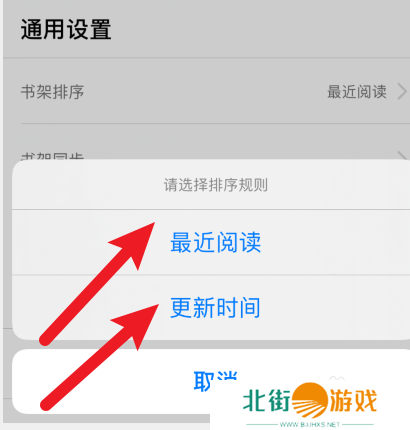The image size is (410, 430).
Task: Open the 书架排序 setting label
Action: coord(52,92)
